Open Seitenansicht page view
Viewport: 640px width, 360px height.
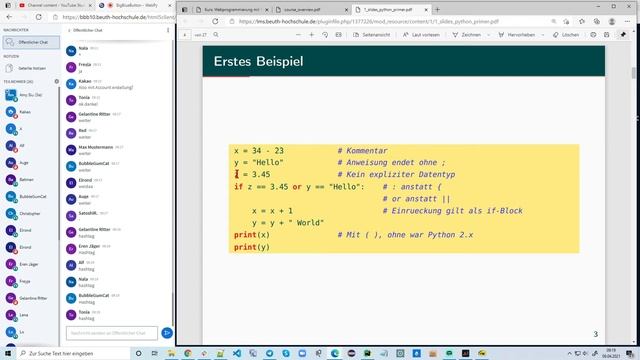click(371, 35)
